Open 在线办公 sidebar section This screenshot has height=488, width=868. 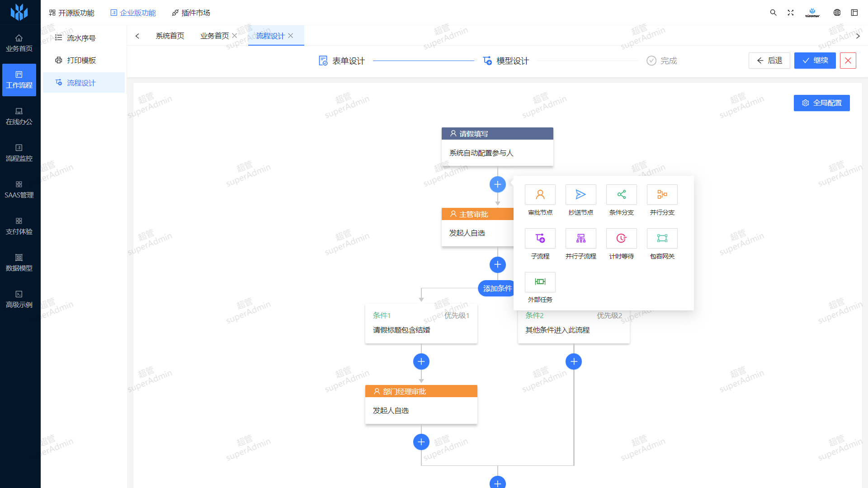19,117
